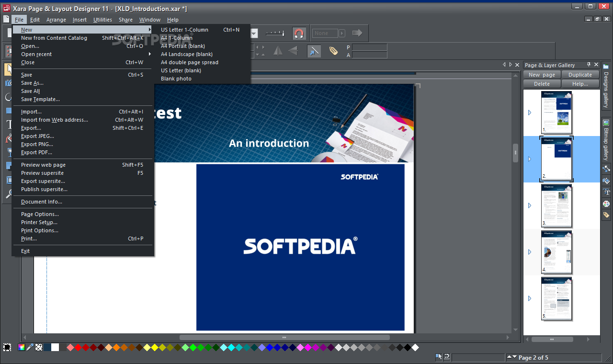Open the dropdown arrow left of ruler icon

pyautogui.click(x=255, y=33)
